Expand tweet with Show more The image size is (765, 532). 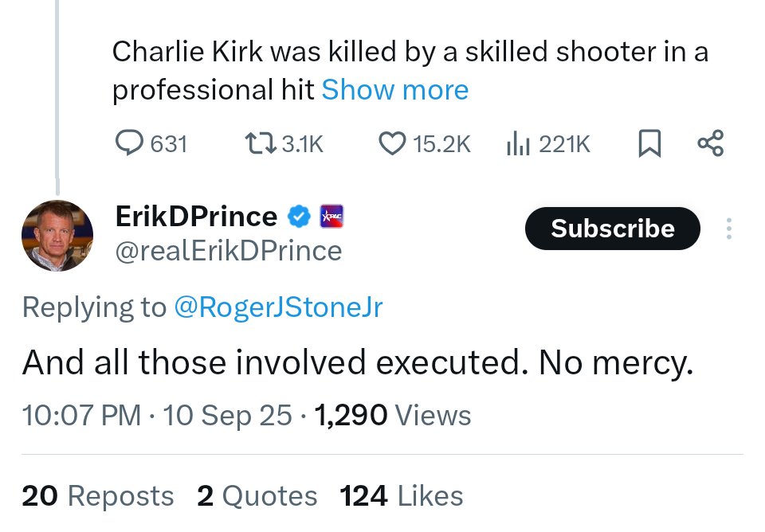click(394, 90)
